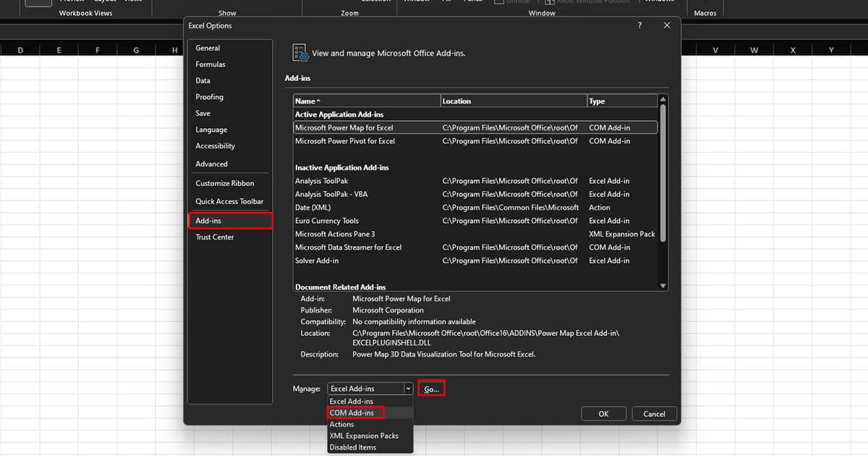Viewport: 868px width, 456px height.
Task: Open dialog help via the question mark icon
Action: 639,25
